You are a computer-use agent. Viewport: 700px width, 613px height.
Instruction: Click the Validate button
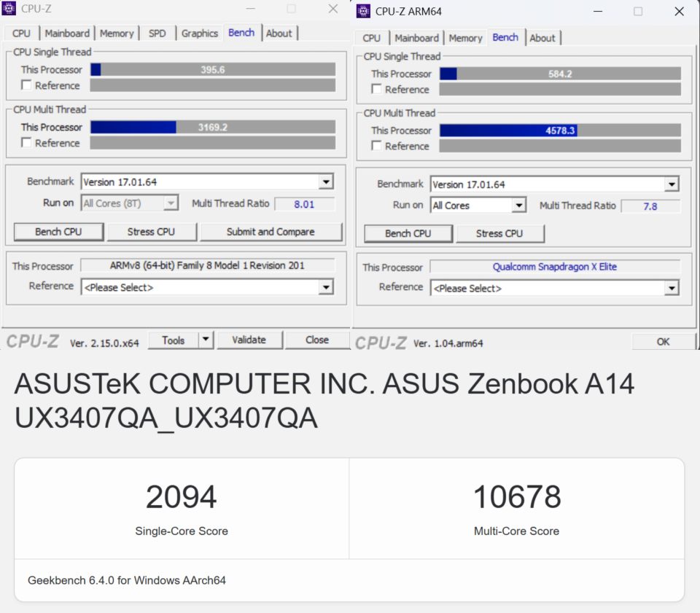pos(249,340)
